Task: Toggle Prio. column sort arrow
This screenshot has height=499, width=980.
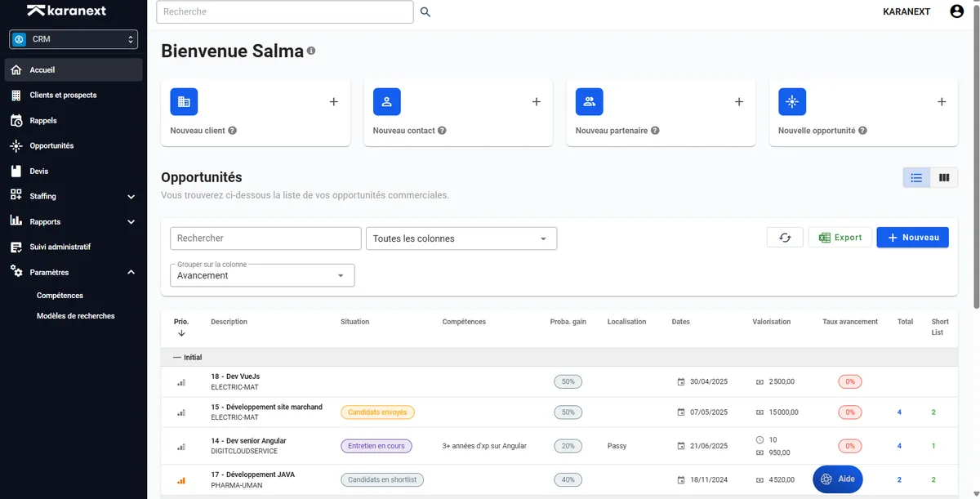Action: [181, 333]
